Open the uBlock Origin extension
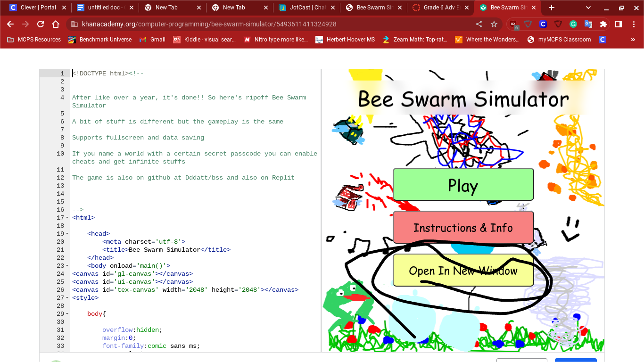The width and height of the screenshot is (644, 362). [x=513, y=24]
